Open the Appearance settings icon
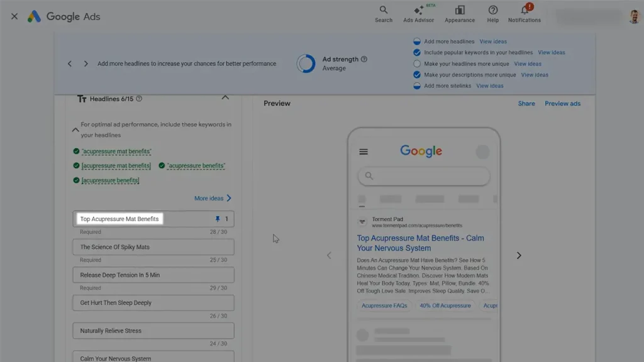644x362 pixels. [460, 13]
